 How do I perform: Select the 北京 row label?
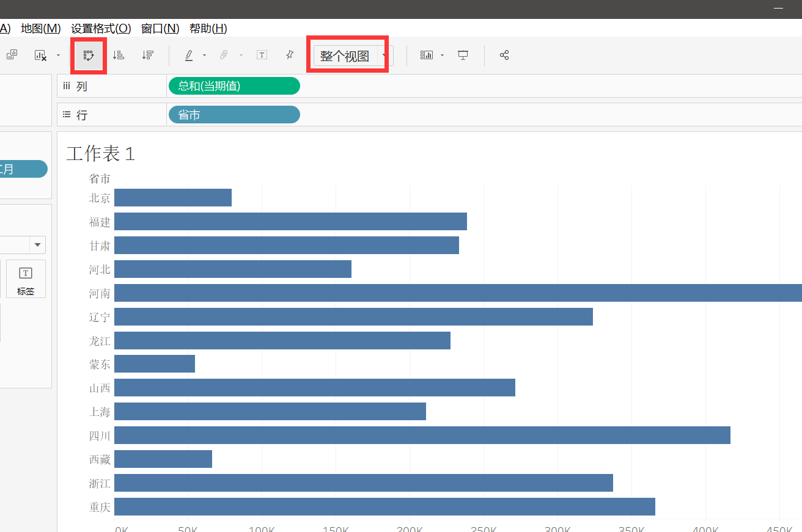coord(100,198)
